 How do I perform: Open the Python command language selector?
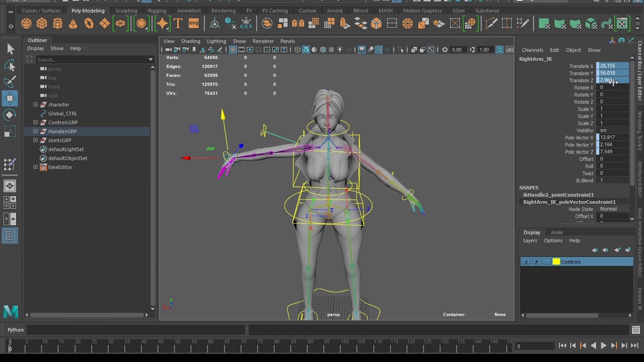(x=16, y=330)
